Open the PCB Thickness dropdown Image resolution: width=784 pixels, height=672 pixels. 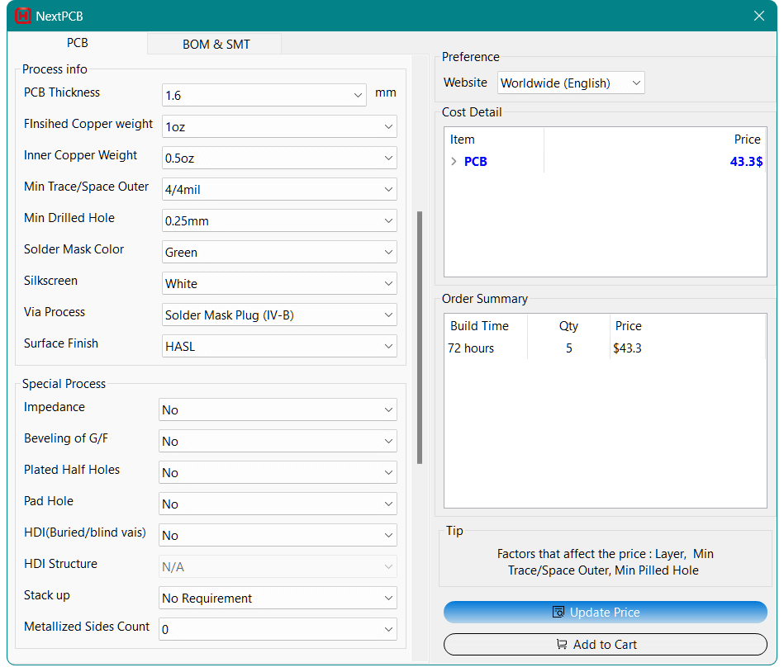tap(264, 95)
